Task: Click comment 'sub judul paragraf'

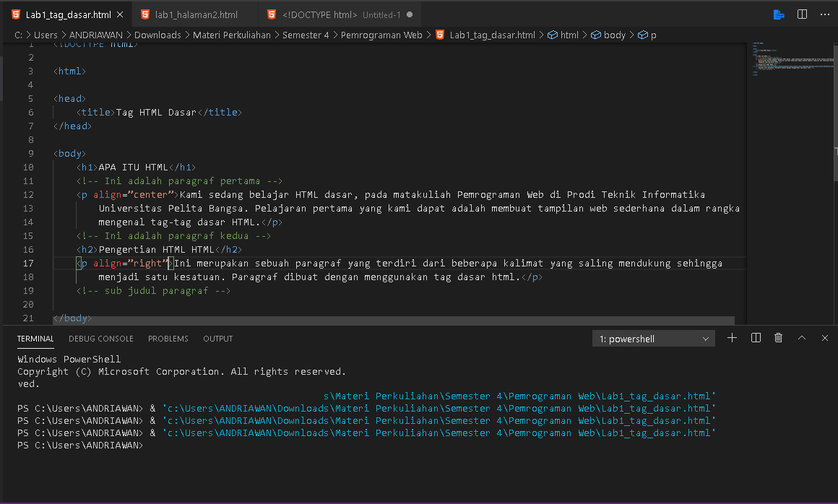Action: pos(153,291)
